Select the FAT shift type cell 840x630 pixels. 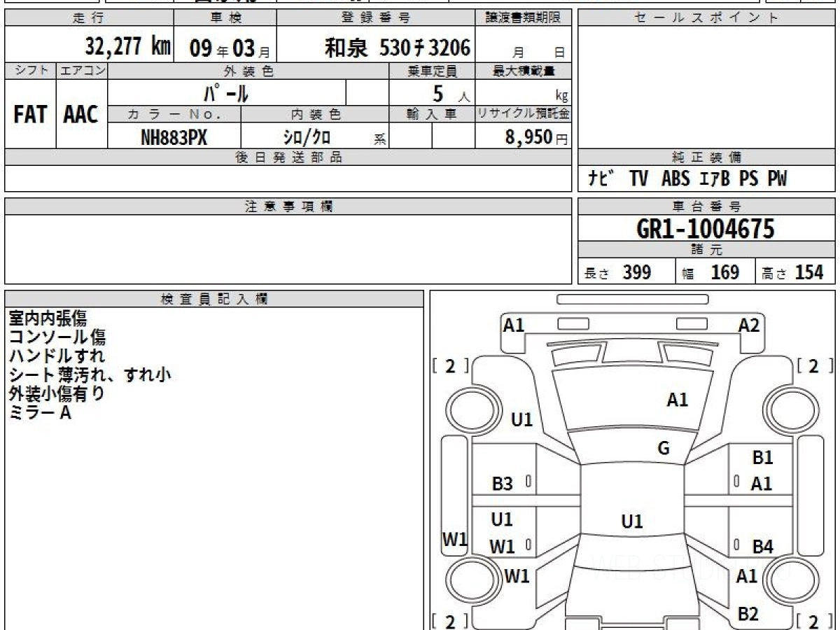[30, 114]
